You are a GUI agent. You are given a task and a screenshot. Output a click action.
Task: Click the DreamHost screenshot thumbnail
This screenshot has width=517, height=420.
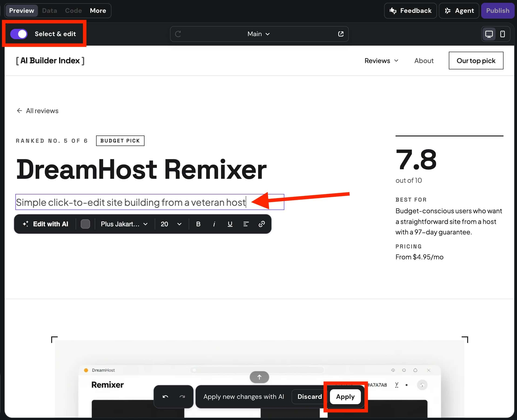(259, 379)
